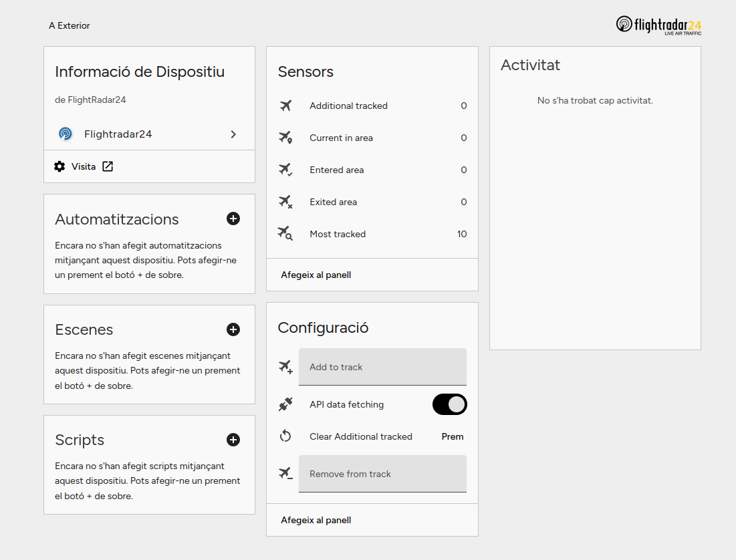Click the Exited area plane icon

point(285,202)
